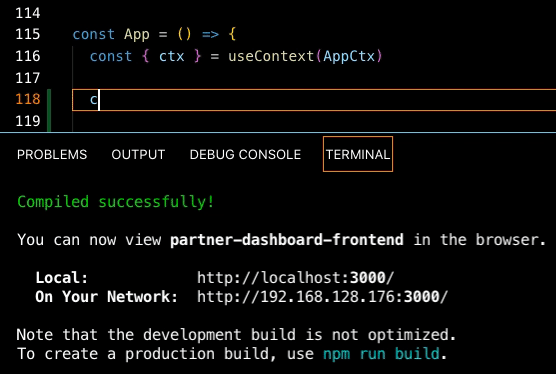Click line number 119 in the gutter
Viewport: 556px width, 374px height.
(x=28, y=121)
